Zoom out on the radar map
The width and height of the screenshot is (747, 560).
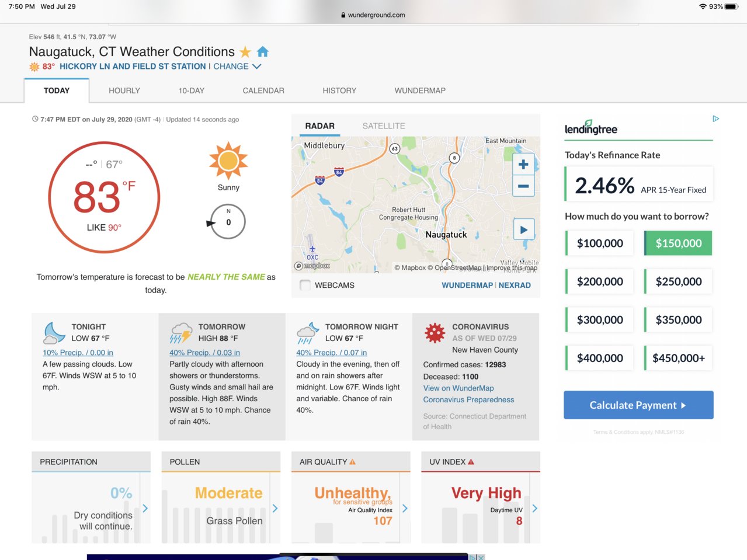click(523, 186)
